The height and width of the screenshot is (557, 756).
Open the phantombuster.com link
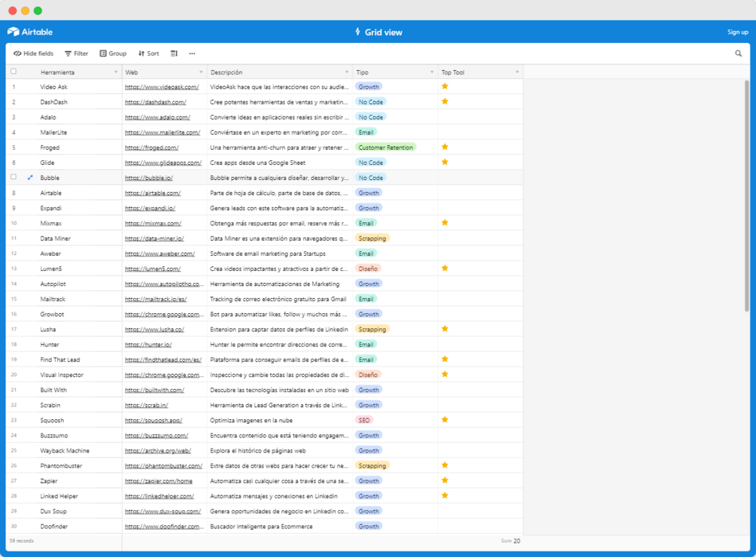pyautogui.click(x=164, y=466)
